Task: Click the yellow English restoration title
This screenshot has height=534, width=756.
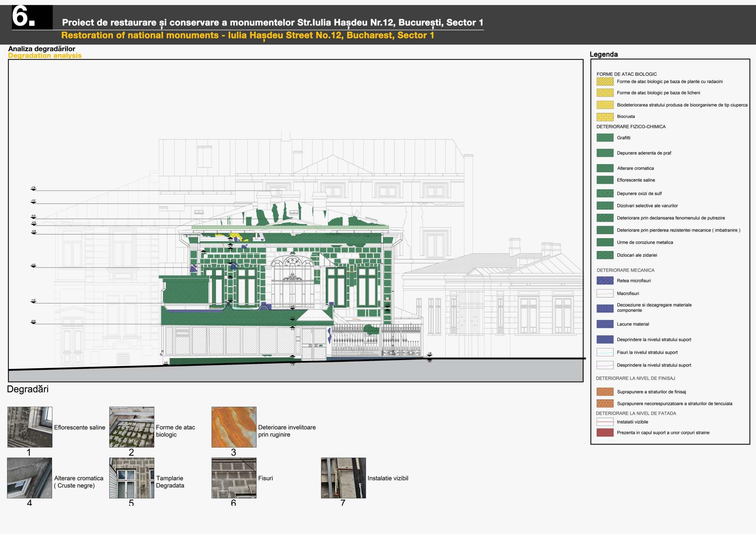Action: pos(247,35)
